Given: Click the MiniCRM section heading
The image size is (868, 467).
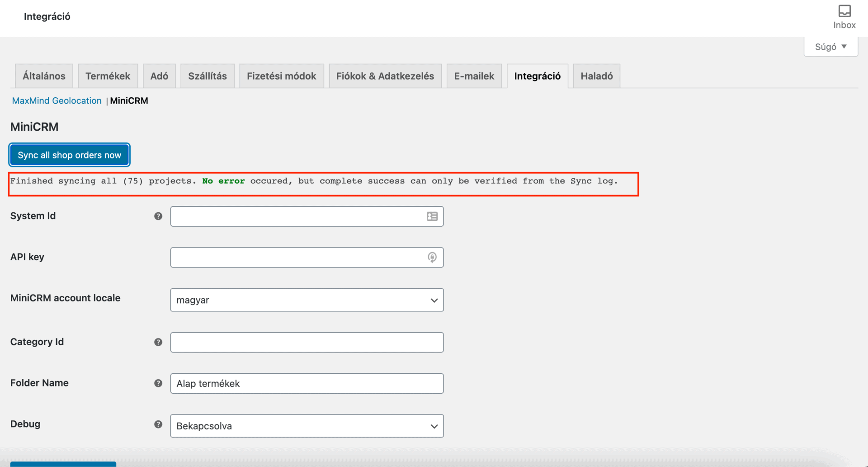Looking at the screenshot, I should [x=34, y=127].
